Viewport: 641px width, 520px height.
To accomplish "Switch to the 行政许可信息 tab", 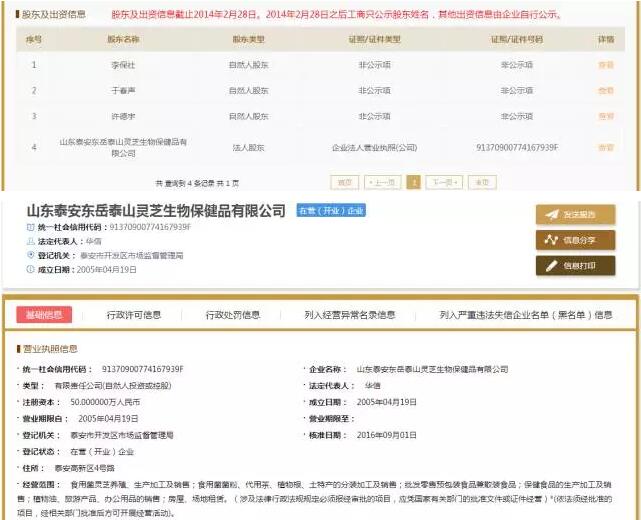I will [x=134, y=315].
